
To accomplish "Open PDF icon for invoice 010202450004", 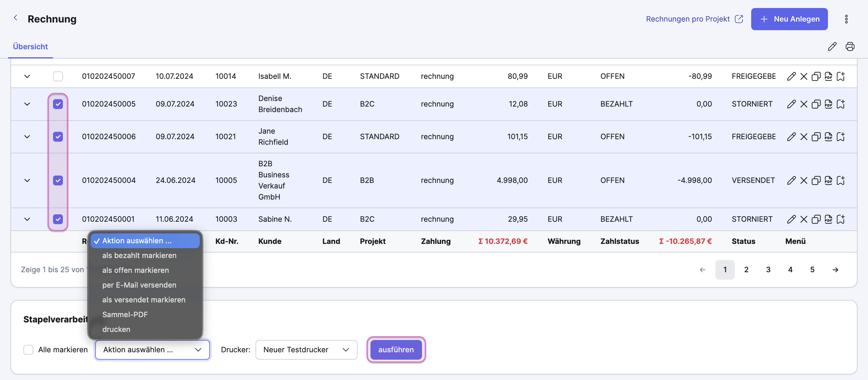I will pos(828,180).
